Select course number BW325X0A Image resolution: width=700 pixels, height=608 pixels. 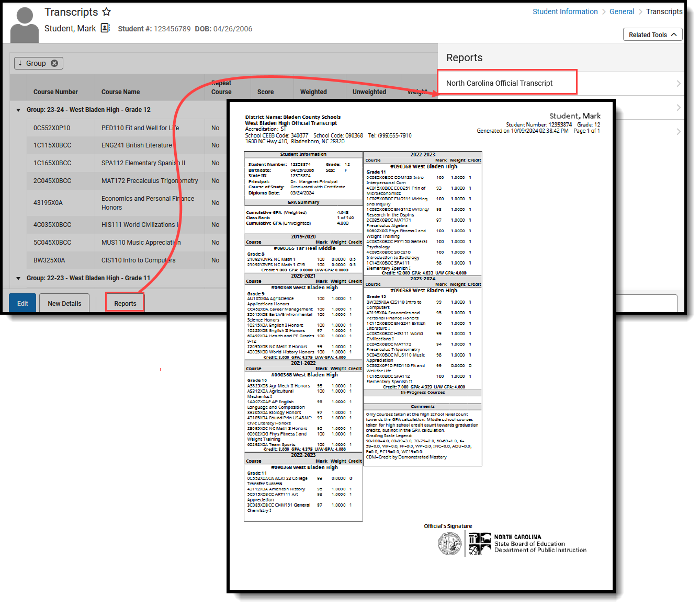tap(49, 260)
